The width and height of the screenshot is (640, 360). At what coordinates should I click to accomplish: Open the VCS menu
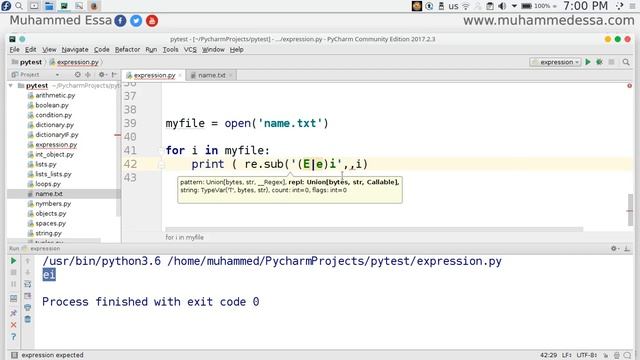190,49
